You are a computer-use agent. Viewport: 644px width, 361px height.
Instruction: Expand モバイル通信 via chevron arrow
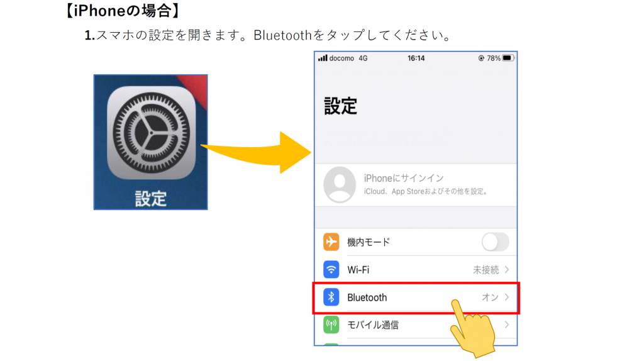pyautogui.click(x=507, y=325)
